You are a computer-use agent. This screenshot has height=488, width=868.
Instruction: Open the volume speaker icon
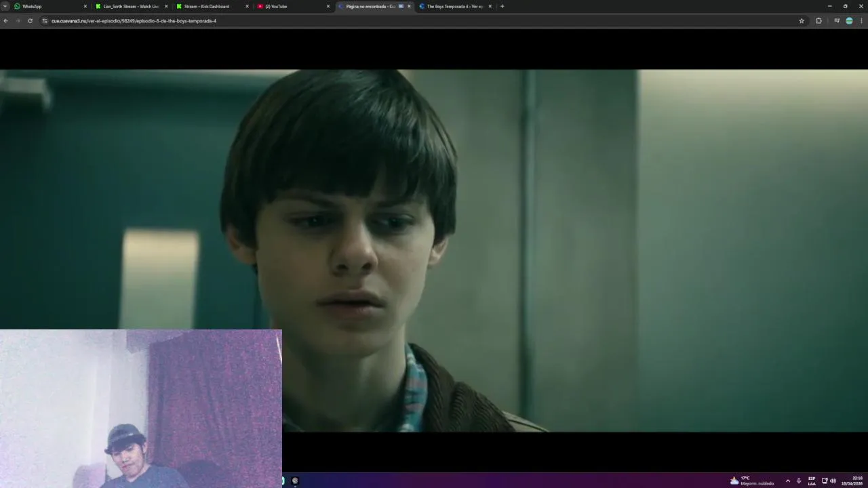pyautogui.click(x=833, y=481)
